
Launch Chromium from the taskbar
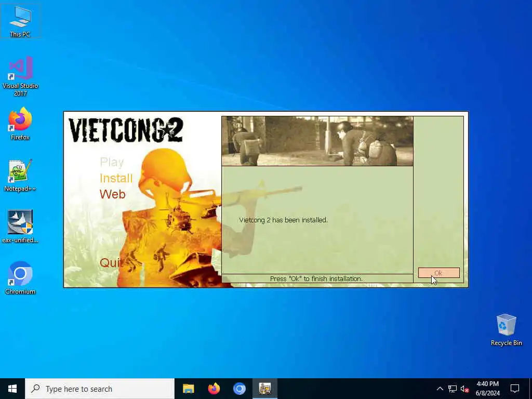pyautogui.click(x=239, y=389)
